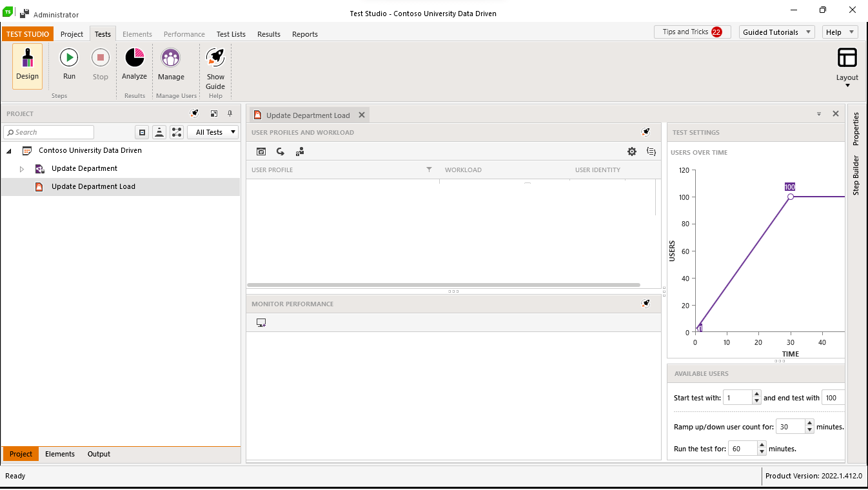Open the Guided Tutorials dropdown

pos(777,32)
